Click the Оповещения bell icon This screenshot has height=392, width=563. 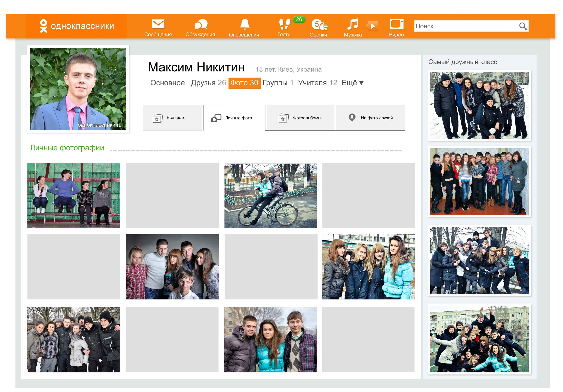coord(245,24)
